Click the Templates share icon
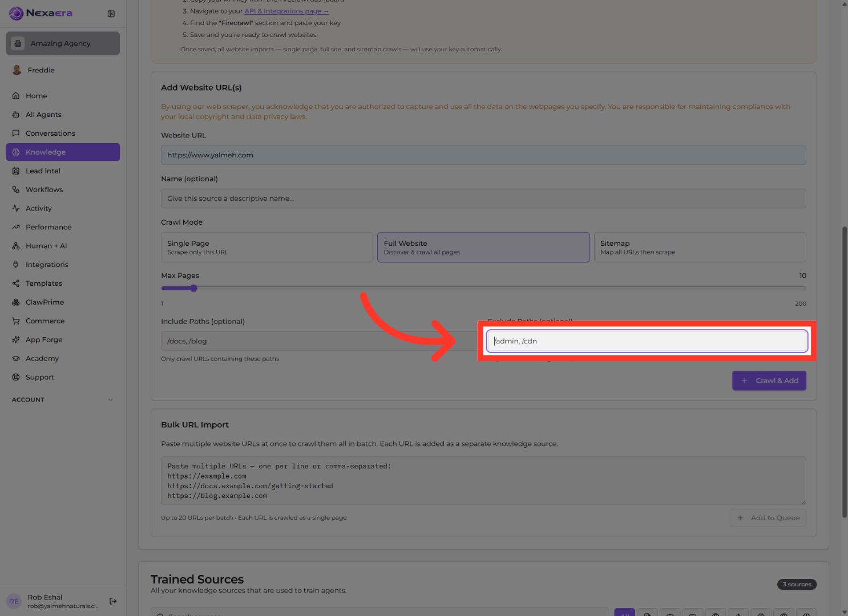848x616 pixels. (x=16, y=284)
